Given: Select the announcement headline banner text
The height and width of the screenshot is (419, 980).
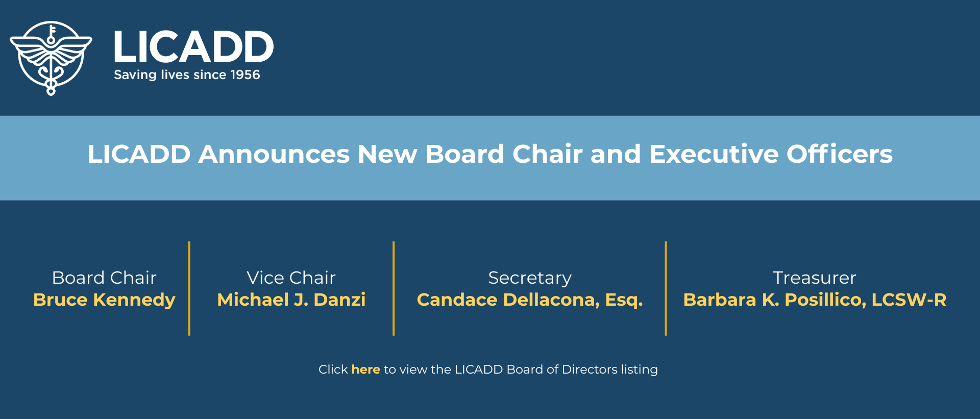Looking at the screenshot, I should (490, 154).
